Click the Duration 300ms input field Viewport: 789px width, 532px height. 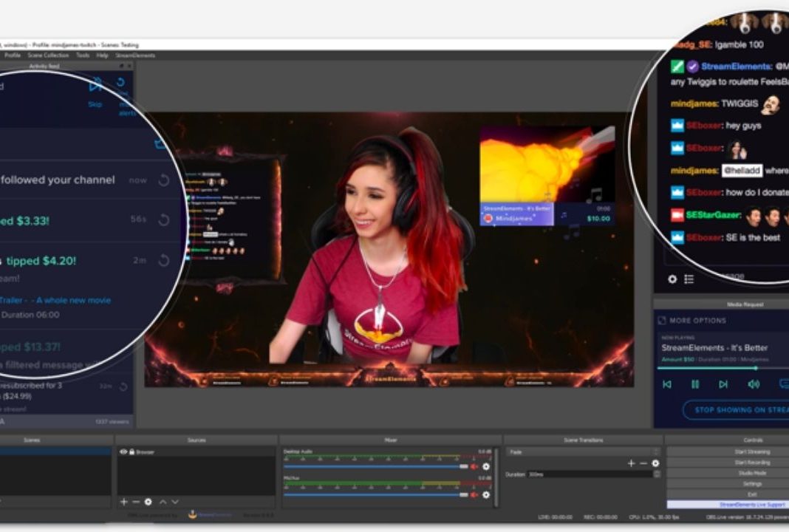[x=590, y=474]
